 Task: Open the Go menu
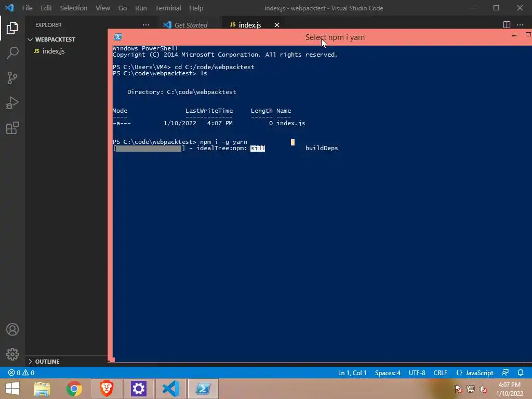(x=123, y=8)
